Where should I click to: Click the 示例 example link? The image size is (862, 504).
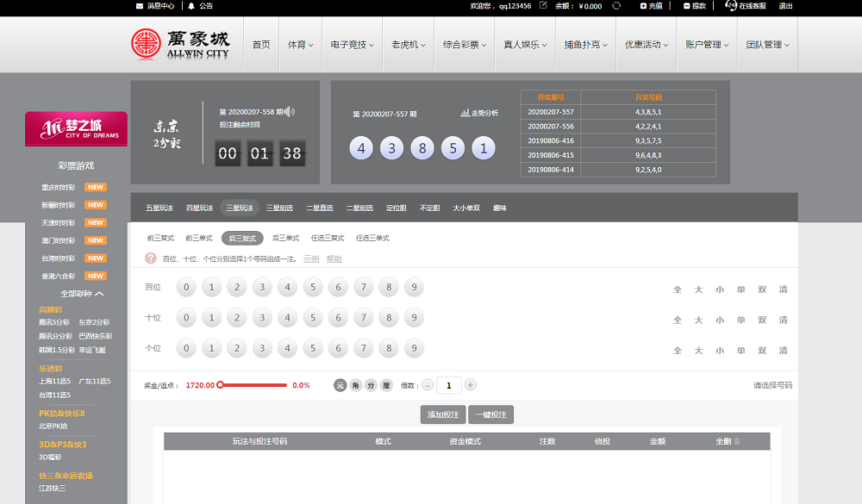coord(310,258)
